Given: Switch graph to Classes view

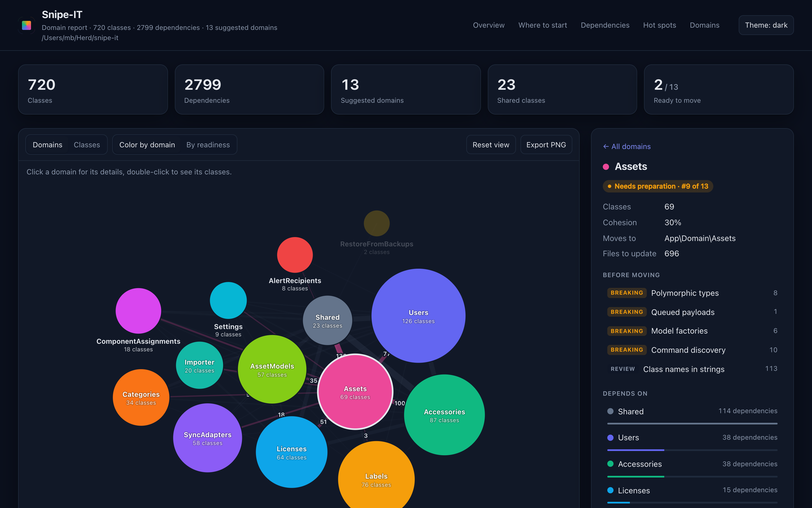Looking at the screenshot, I should click(87, 145).
